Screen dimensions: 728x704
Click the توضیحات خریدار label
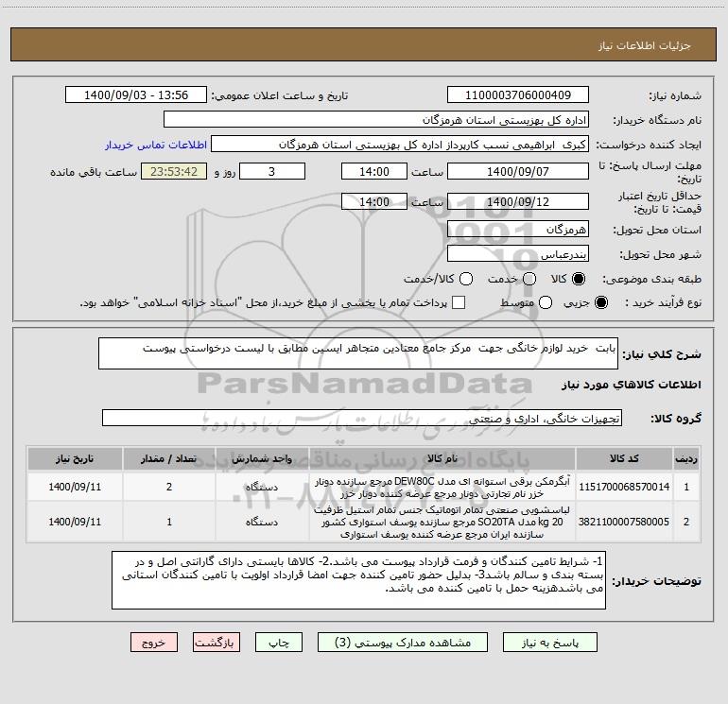tap(656, 581)
